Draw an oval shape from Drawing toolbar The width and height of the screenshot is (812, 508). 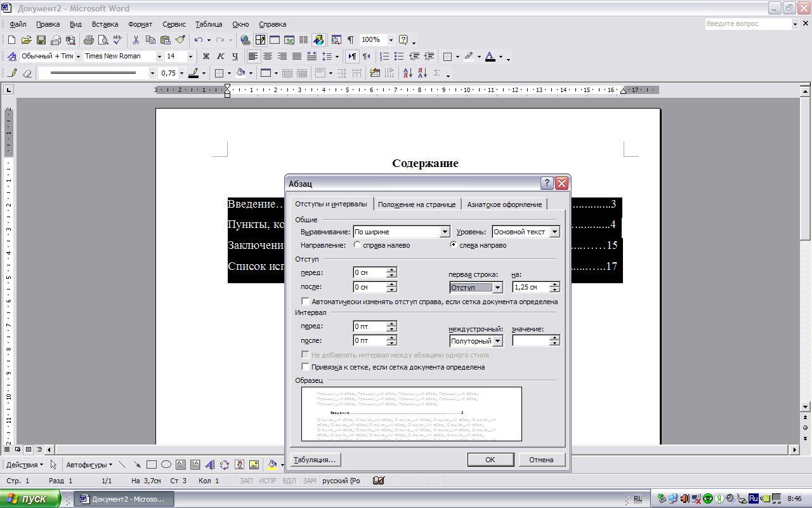click(166, 465)
